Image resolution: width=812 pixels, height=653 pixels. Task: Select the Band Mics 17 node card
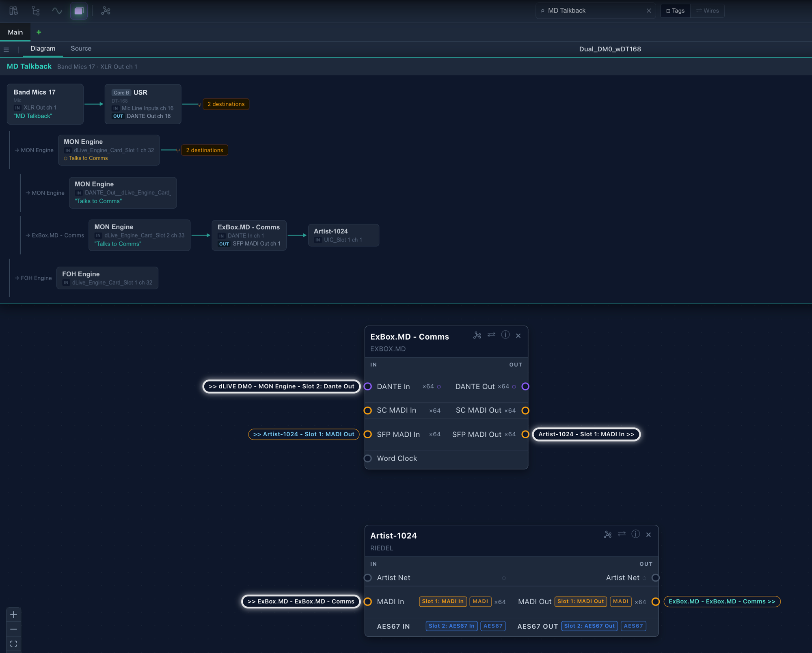pyautogui.click(x=45, y=104)
